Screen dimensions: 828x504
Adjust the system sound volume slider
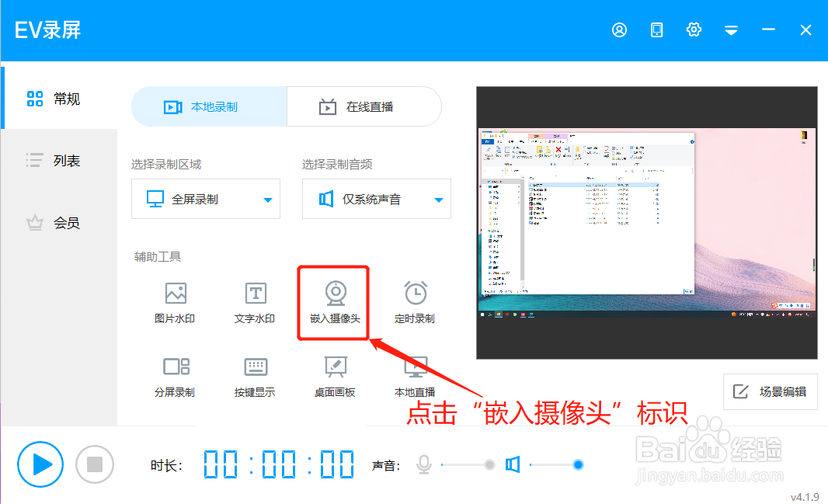(x=557, y=464)
